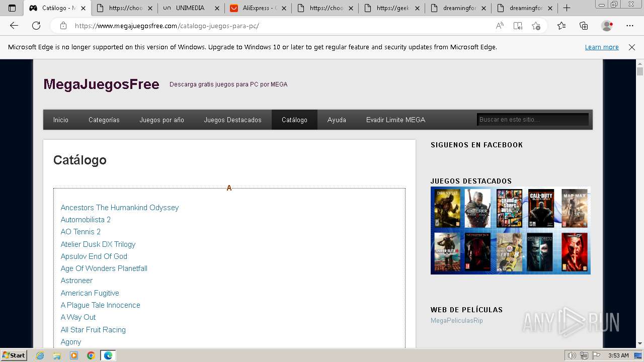This screenshot has height=362, width=644.
Task: Switch to the AliExpress tab
Action: tap(258, 8)
